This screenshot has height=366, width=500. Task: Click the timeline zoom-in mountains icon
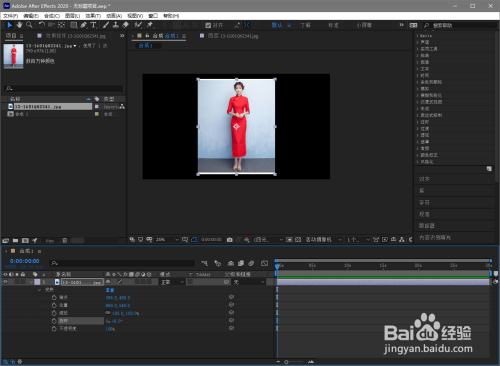pyautogui.click(x=311, y=362)
